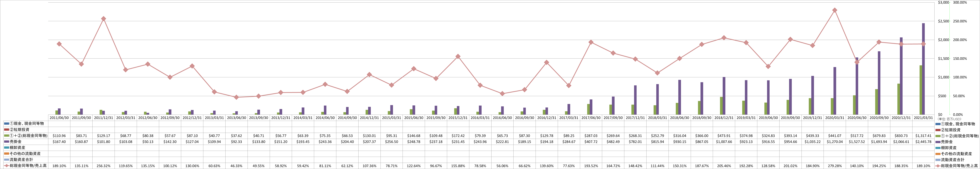Select the $243.36 cell
980x169 pixels.
point(325,142)
